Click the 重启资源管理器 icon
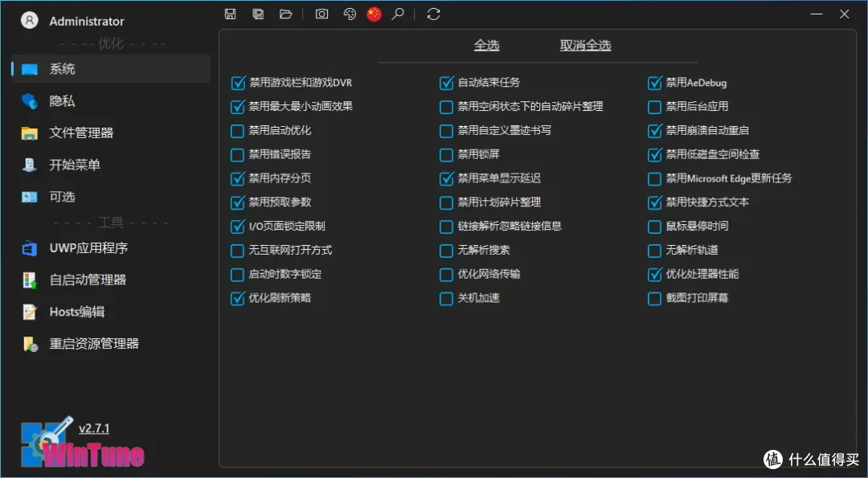868x478 pixels. pos(30,344)
